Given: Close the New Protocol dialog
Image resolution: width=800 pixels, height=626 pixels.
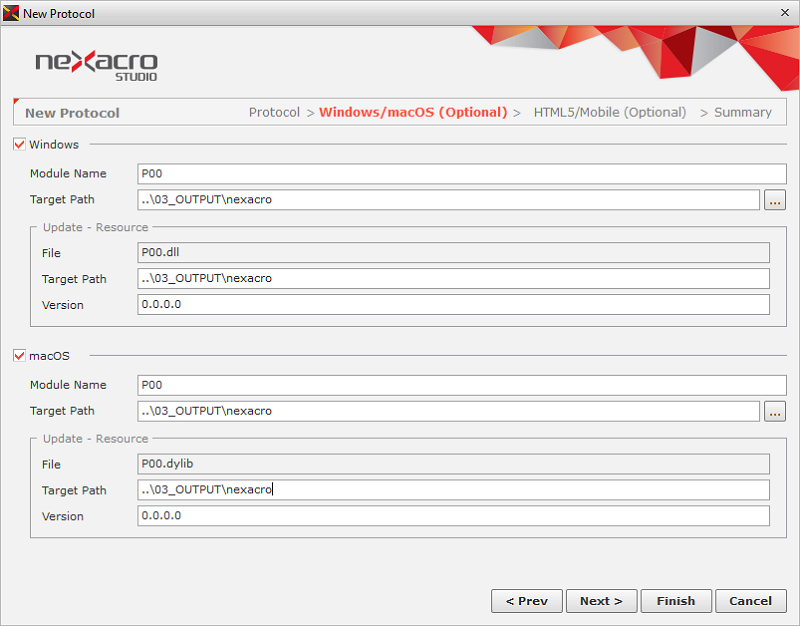Looking at the screenshot, I should tap(784, 12).
